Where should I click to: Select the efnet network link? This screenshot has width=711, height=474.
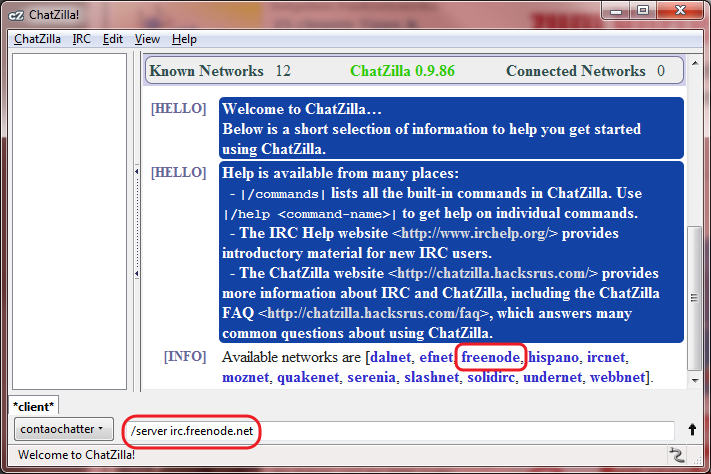(x=438, y=357)
